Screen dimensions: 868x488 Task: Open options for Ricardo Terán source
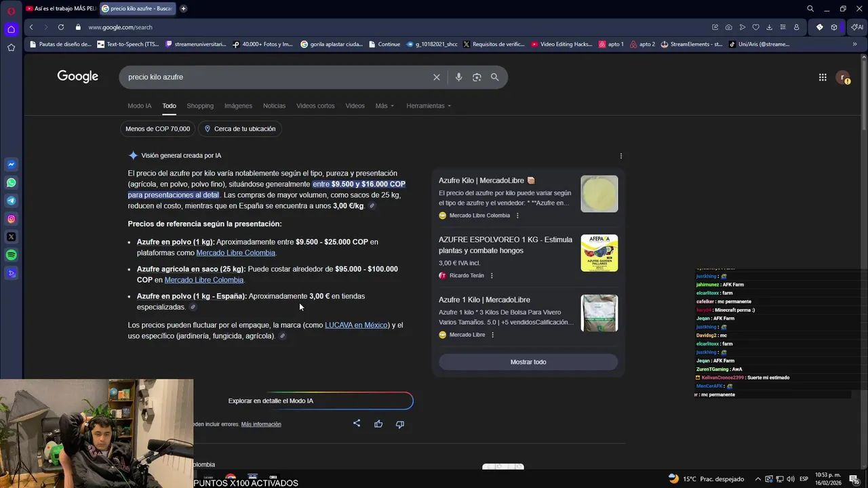point(492,276)
